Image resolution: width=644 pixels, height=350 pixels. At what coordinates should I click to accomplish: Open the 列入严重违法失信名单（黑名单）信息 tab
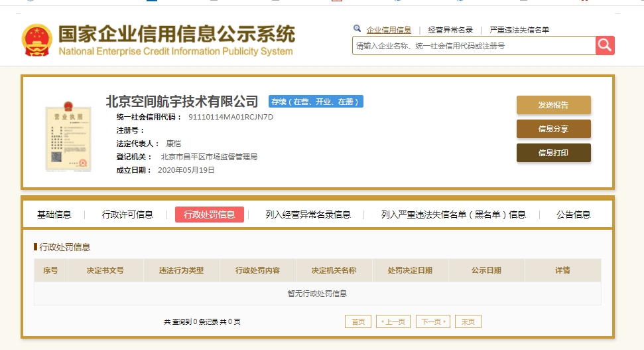454,215
